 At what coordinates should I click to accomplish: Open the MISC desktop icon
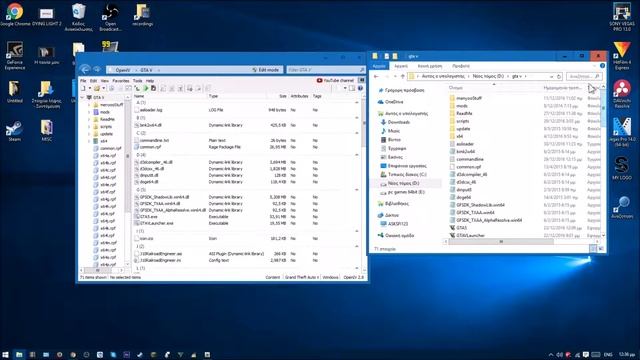coord(47,131)
